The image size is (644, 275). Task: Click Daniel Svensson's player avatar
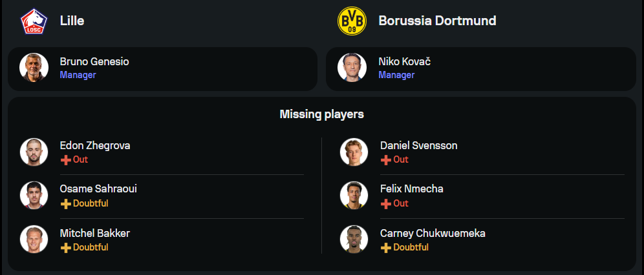354,152
